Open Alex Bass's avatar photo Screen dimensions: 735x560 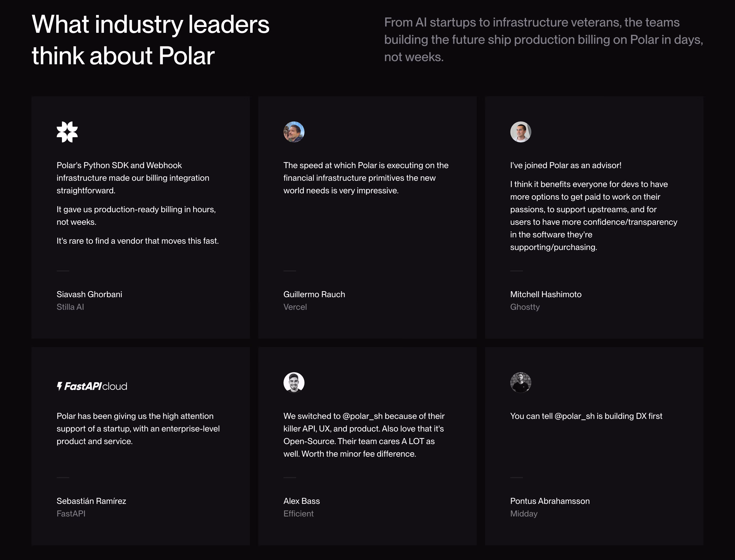294,383
